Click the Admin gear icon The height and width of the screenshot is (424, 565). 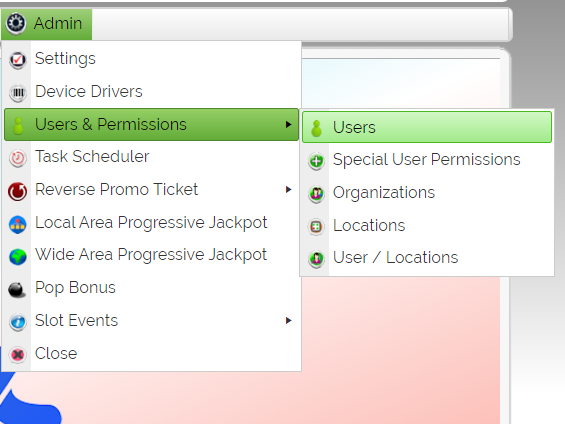click(16, 23)
